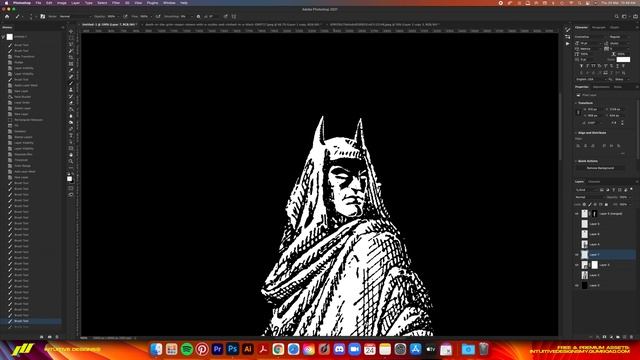
Task: Toggle layer filtering switch in Layers panel
Action: [631, 190]
